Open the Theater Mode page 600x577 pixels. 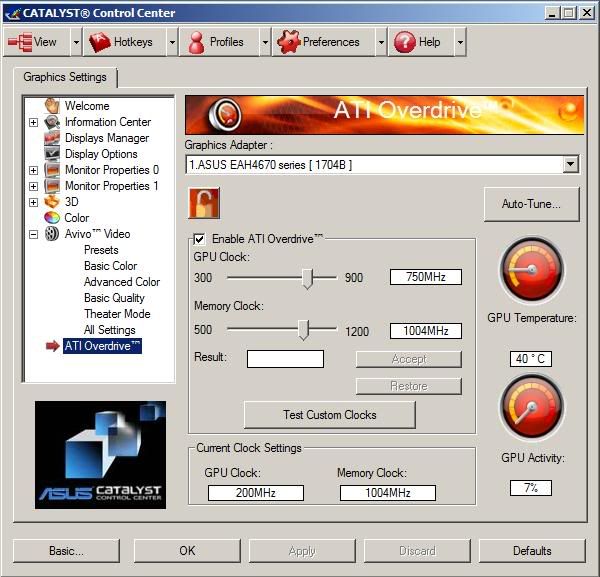click(x=117, y=314)
